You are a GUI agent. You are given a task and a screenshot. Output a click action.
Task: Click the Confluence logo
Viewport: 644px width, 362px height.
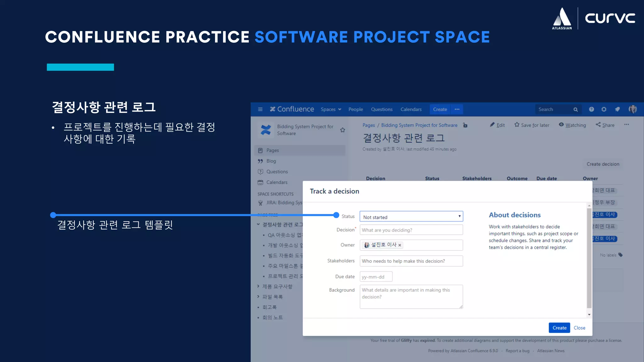(292, 109)
